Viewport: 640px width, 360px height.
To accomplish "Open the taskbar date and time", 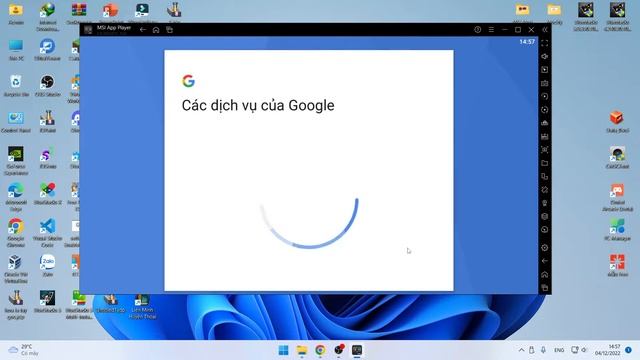I will click(x=608, y=350).
